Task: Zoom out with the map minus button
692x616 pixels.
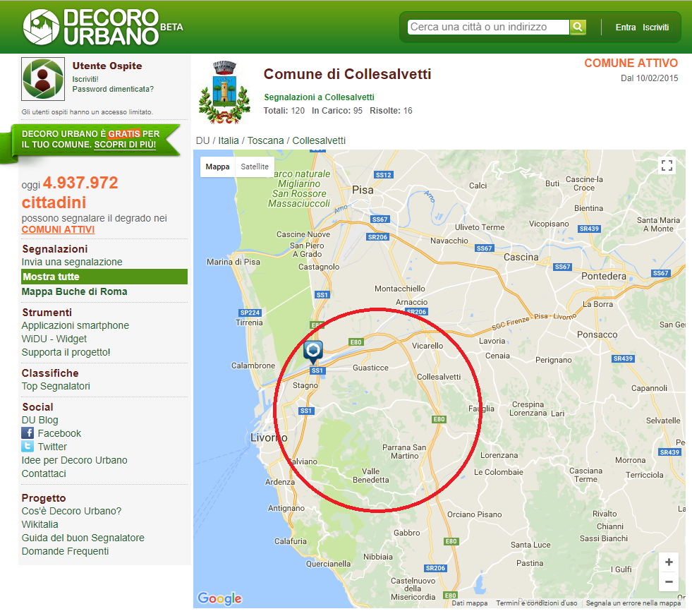Action: [x=669, y=582]
